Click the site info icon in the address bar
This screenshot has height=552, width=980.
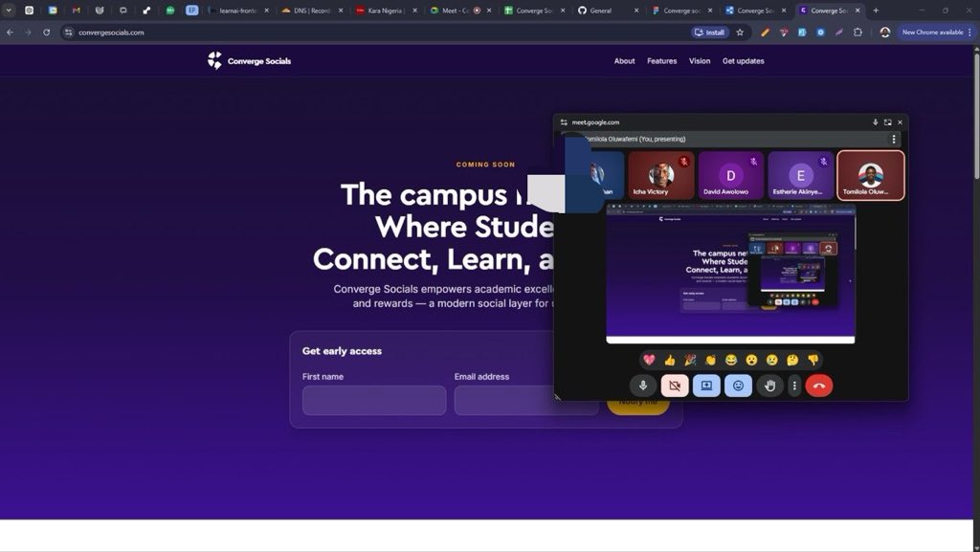(69, 33)
